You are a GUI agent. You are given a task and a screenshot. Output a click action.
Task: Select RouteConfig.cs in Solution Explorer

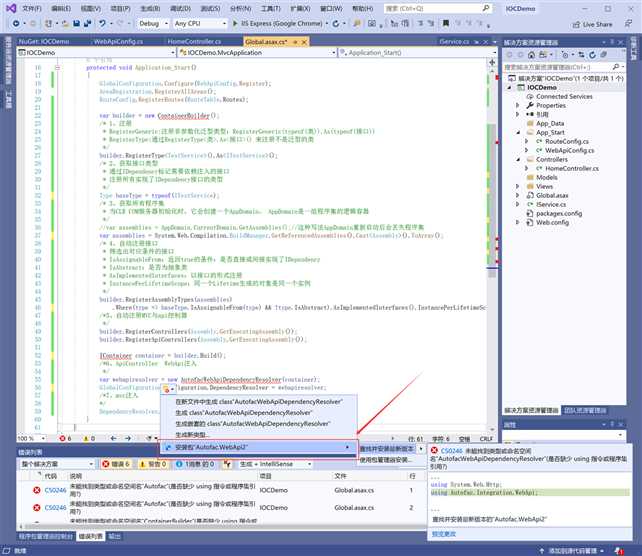coord(567,141)
